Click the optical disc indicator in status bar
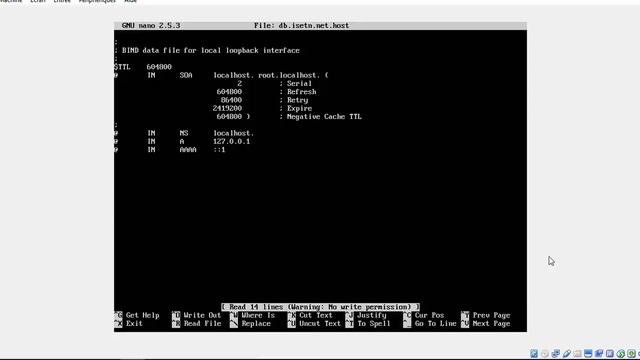 (545, 353)
